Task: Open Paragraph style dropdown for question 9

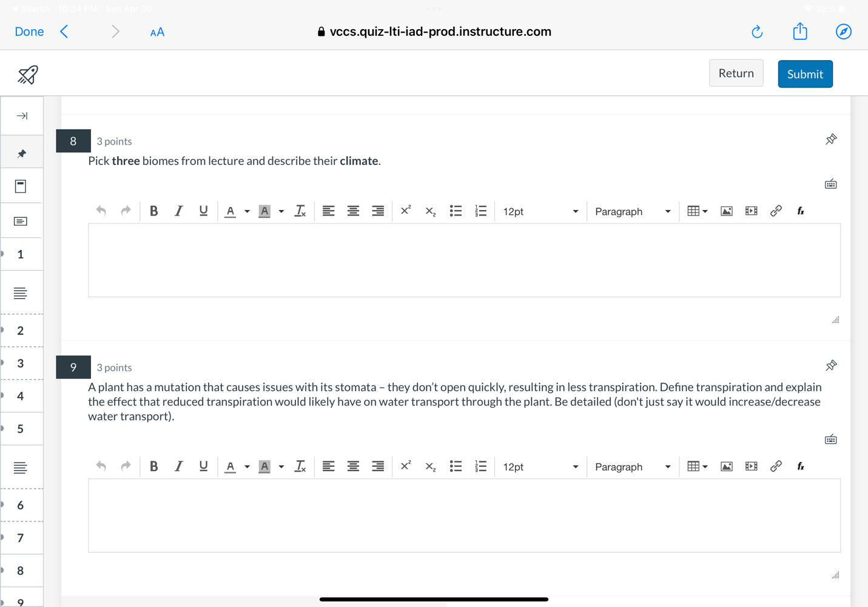Action: click(x=632, y=467)
